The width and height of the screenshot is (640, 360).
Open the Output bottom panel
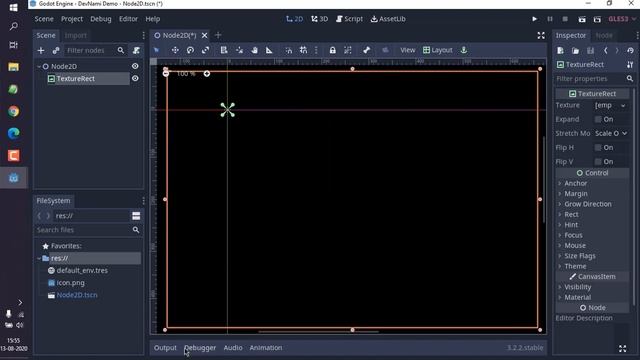[x=165, y=348]
